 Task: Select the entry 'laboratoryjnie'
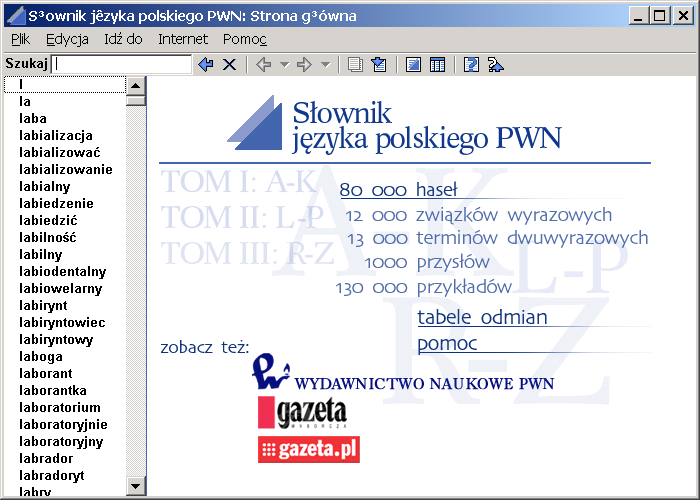[63, 424]
